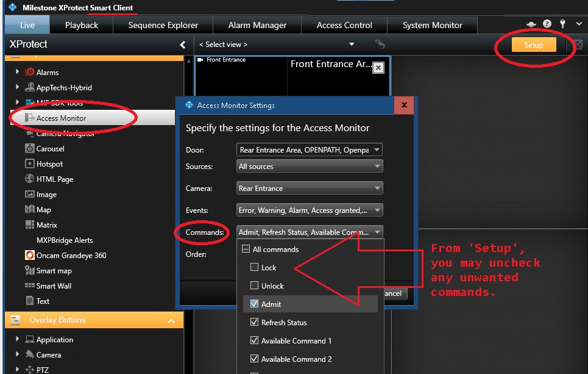Click the Smart map icon
This screenshot has height=374, width=588.
29,270
